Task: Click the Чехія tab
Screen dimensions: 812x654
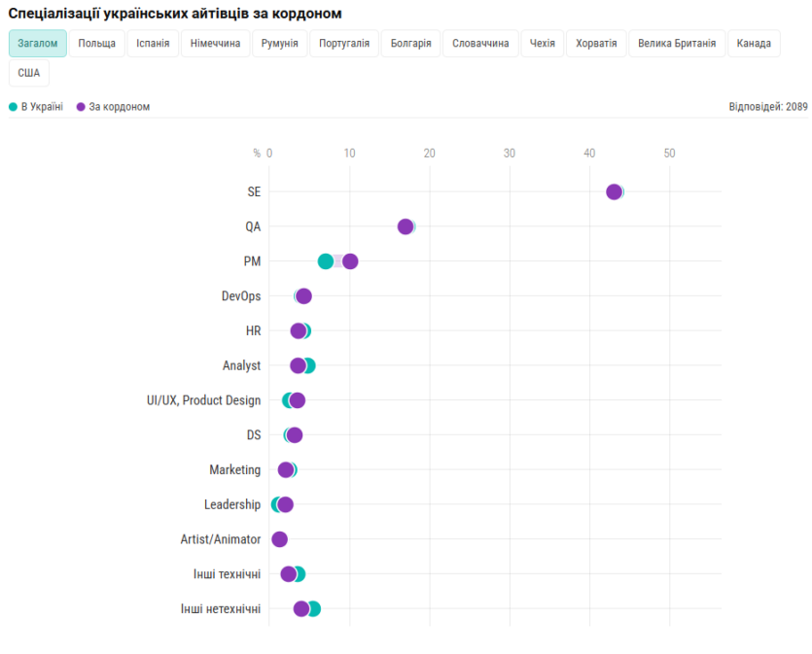Action: [x=543, y=44]
